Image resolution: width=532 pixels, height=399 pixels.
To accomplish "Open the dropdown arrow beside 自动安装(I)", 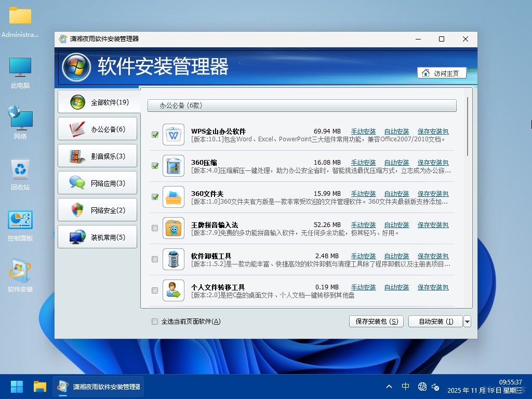I will click(467, 321).
